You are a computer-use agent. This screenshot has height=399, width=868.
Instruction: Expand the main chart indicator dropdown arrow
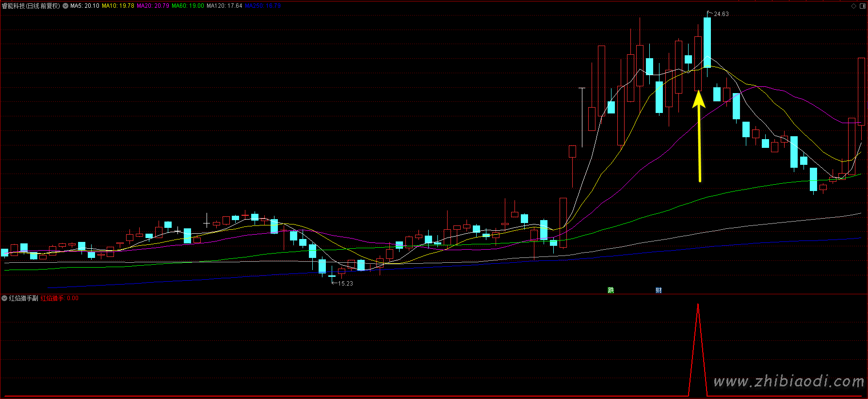click(65, 6)
